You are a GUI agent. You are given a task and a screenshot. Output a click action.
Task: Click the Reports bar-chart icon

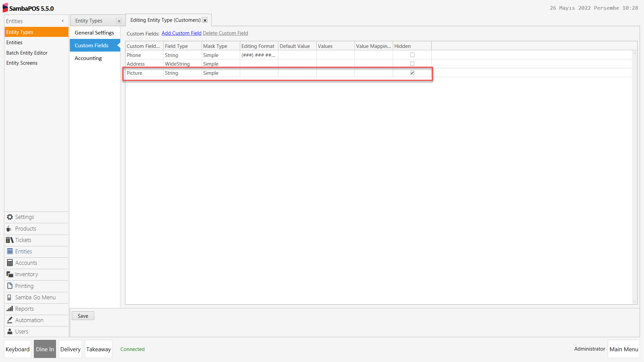[x=9, y=308]
